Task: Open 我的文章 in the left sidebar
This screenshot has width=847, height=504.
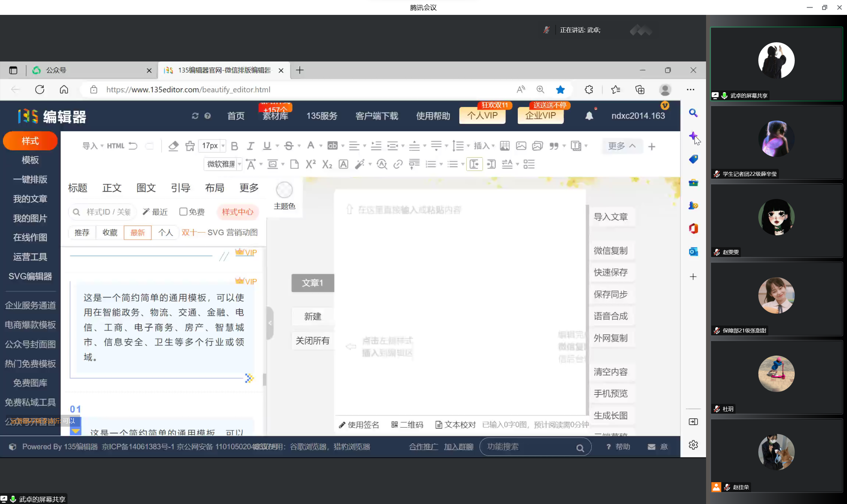Action: pyautogui.click(x=30, y=199)
